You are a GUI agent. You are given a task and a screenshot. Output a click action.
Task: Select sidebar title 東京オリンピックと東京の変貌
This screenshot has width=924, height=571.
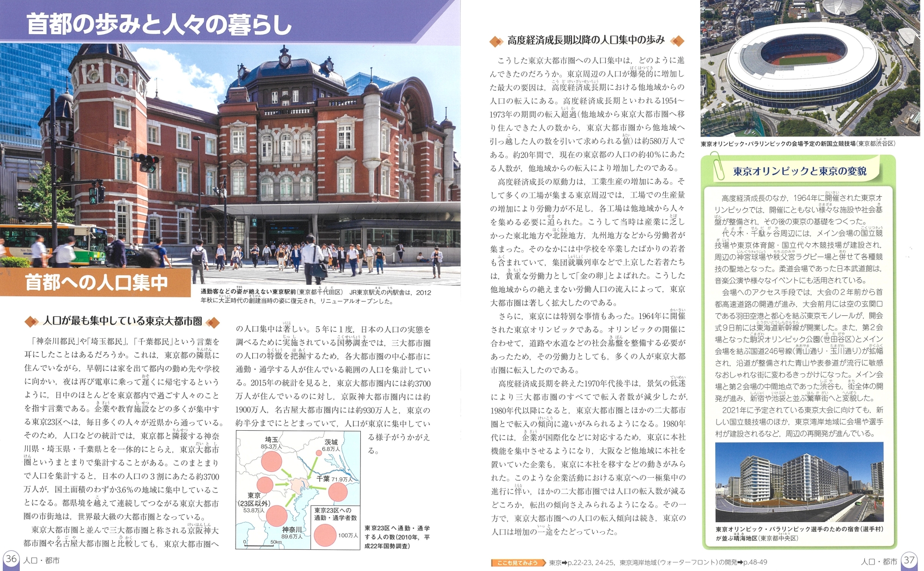pyautogui.click(x=800, y=171)
